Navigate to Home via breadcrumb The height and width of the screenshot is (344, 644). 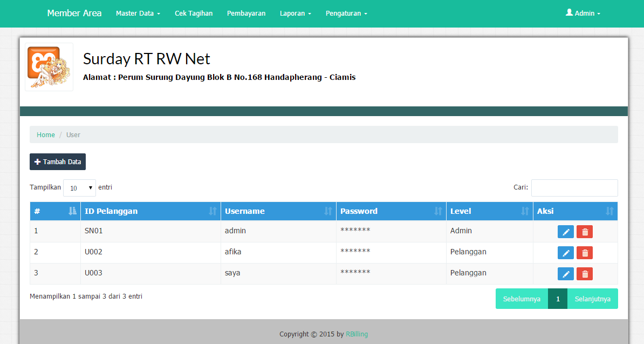coord(46,134)
